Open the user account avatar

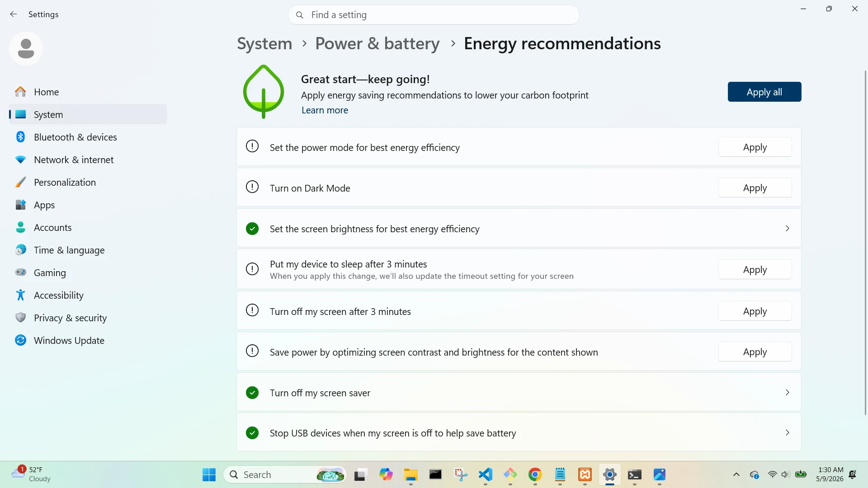pos(26,48)
